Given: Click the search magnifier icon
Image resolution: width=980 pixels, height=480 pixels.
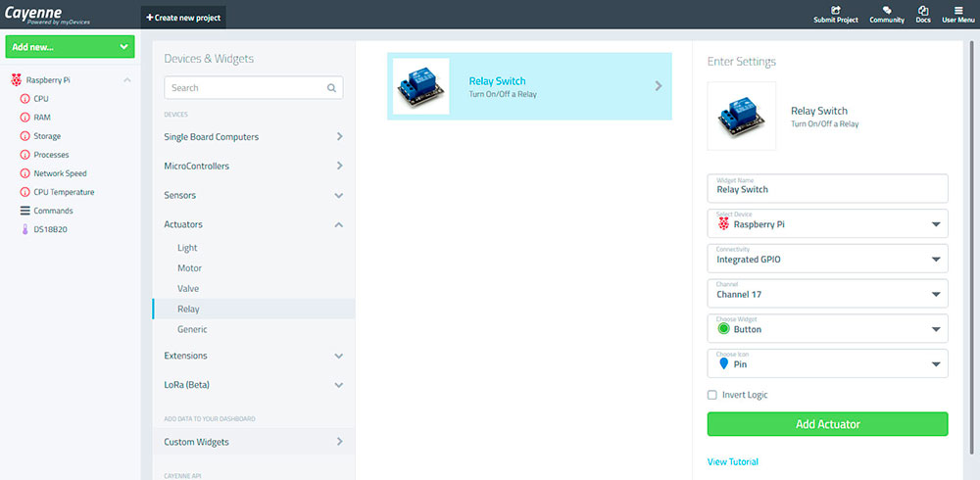Looking at the screenshot, I should pos(332,88).
